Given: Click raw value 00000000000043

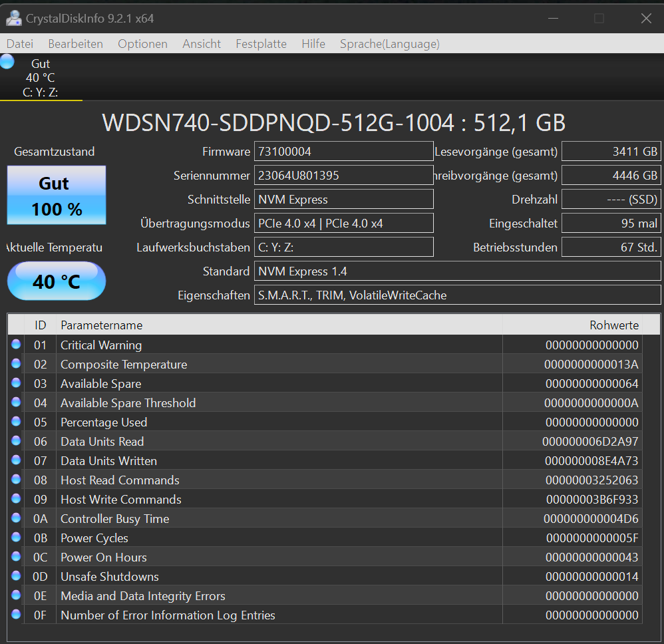Looking at the screenshot, I should coord(592,558).
